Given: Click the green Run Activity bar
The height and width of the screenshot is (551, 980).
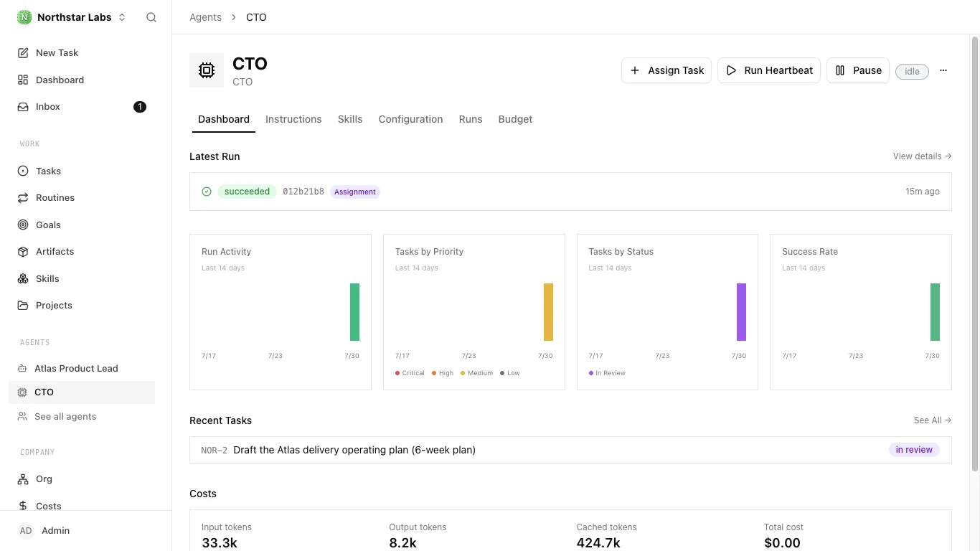Looking at the screenshot, I should tap(354, 312).
